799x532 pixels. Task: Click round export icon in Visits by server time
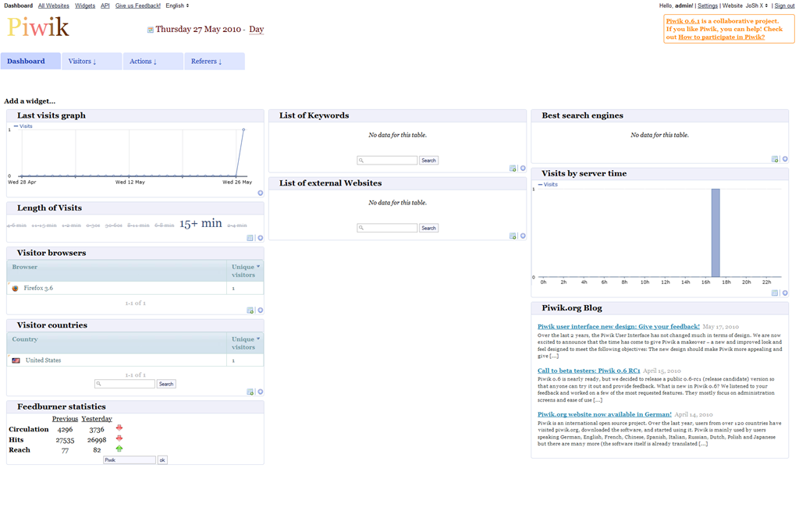click(785, 293)
